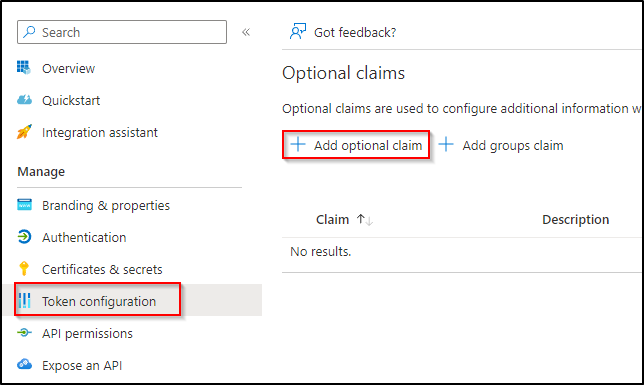Click the Got feedback person icon

(298, 32)
